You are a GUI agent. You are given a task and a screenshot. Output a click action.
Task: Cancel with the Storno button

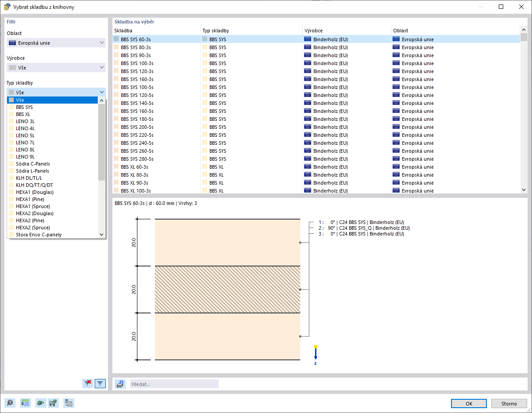(x=509, y=403)
